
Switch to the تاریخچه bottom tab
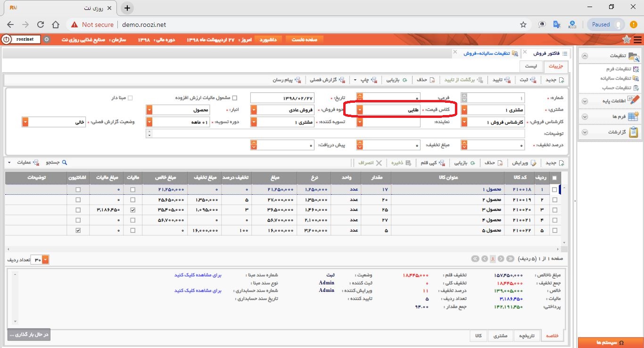click(x=527, y=335)
